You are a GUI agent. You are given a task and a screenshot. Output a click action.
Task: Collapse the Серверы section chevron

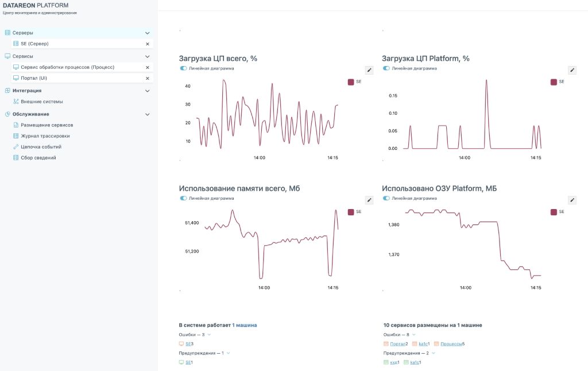148,33
